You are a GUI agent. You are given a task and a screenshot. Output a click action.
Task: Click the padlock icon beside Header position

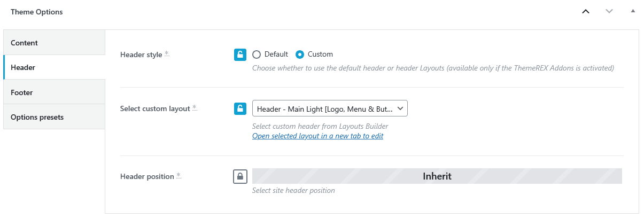[x=240, y=176]
